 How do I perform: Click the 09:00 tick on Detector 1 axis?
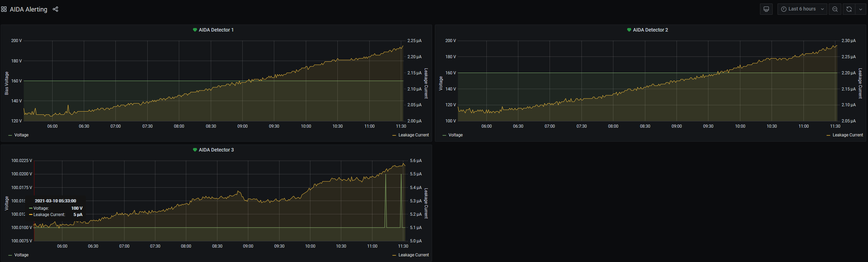click(242, 126)
